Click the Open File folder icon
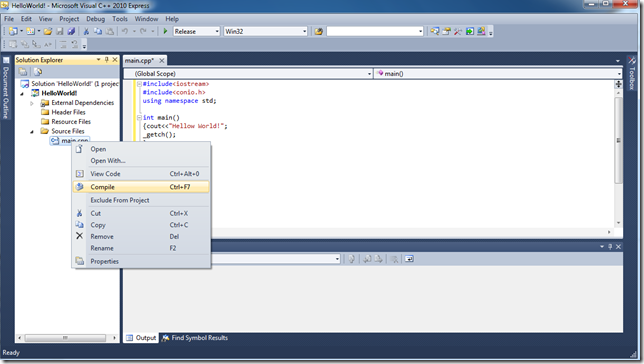 point(48,31)
